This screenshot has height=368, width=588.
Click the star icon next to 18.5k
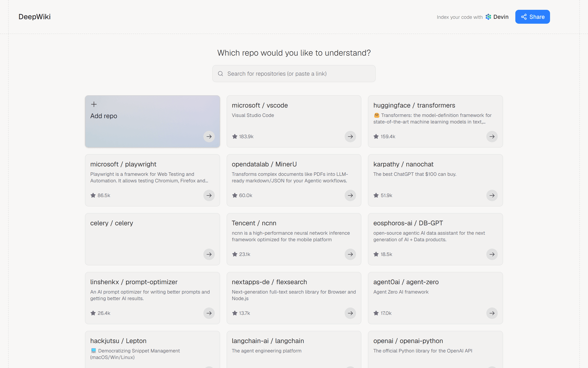point(376,254)
